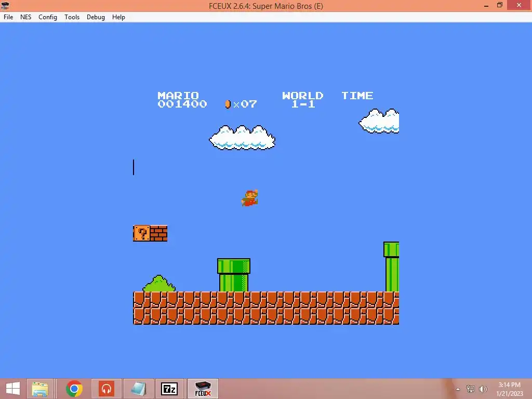Open the network status tray icon

471,389
